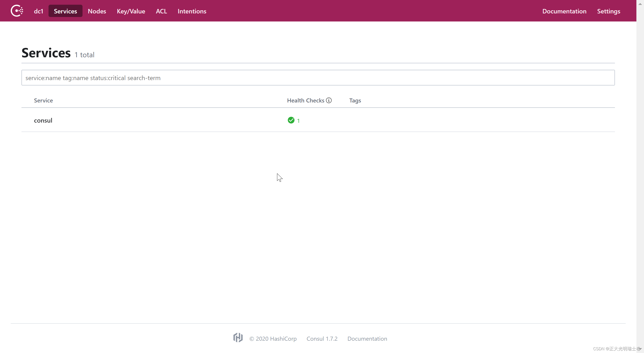
Task: Sort services by Tags column
Action: [355, 100]
